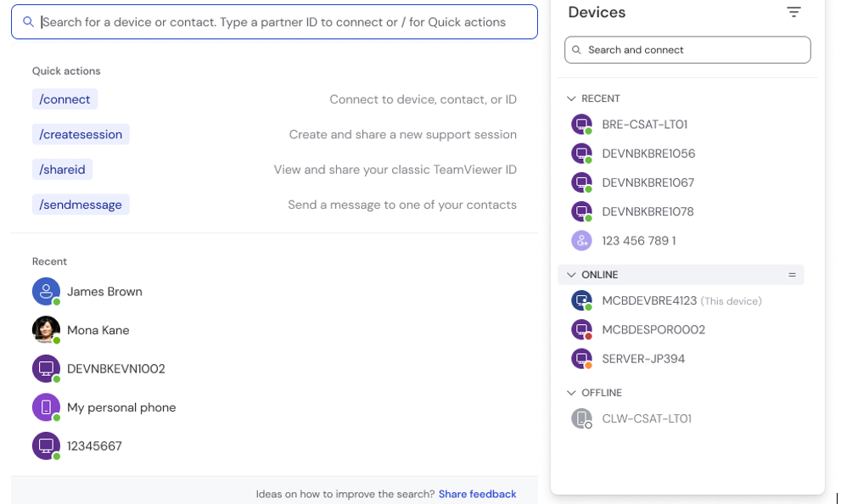Select the BRE-CSAT-LT01 device icon
Image resolution: width=841 pixels, height=504 pixels.
(581, 125)
